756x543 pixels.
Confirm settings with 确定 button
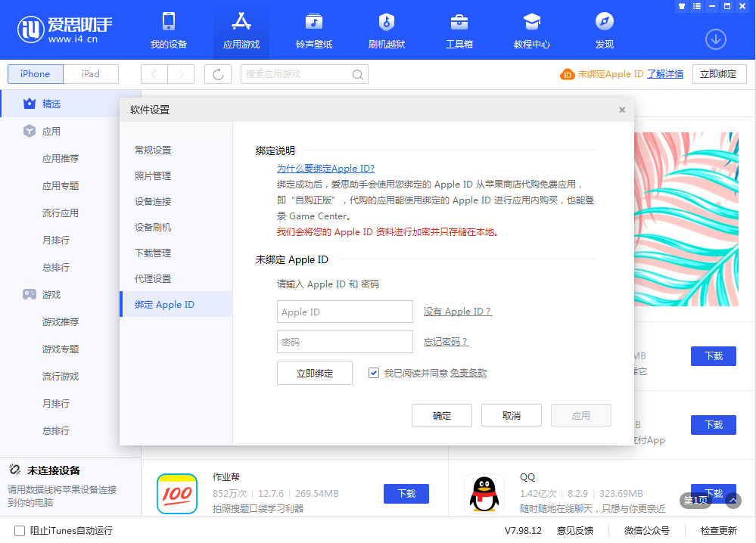[x=442, y=415]
